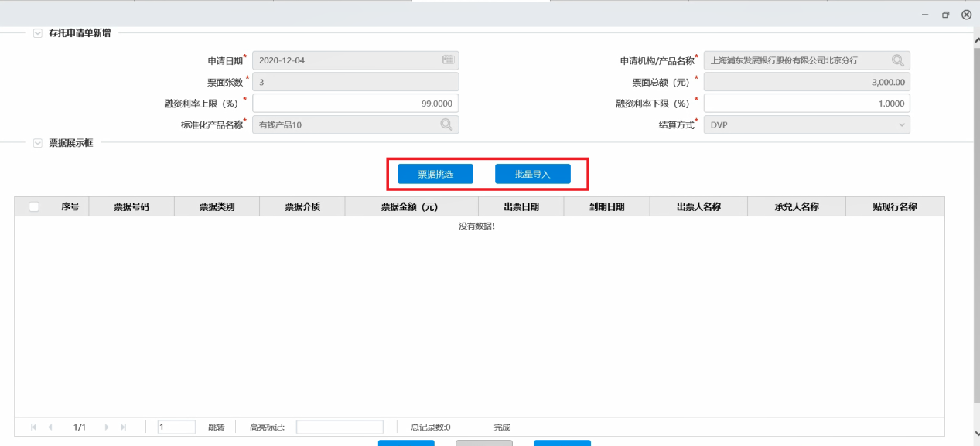This screenshot has height=446, width=980.
Task: Click the page number input box
Action: (176, 427)
